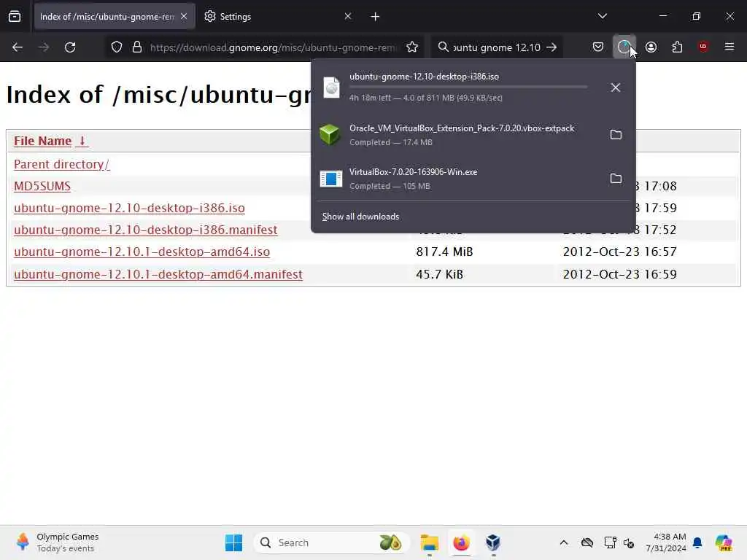Open tracking protection shield icon

(x=117, y=47)
